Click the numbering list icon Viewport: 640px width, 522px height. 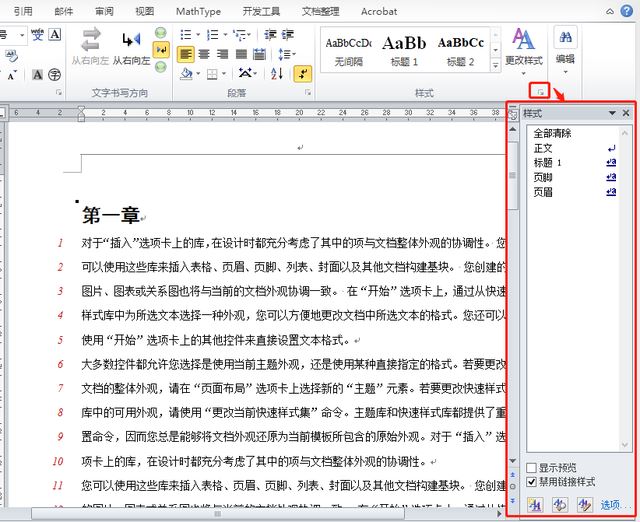pyautogui.click(x=213, y=35)
